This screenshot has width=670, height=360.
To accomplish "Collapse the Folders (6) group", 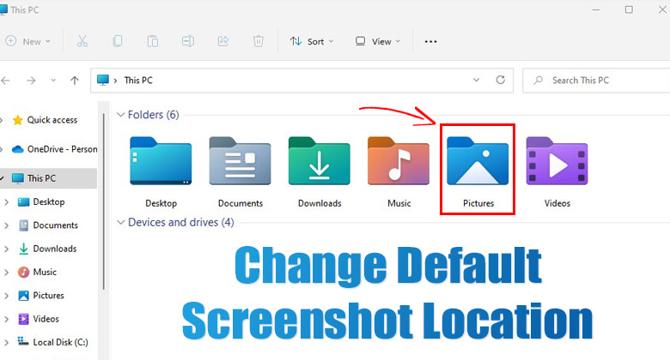I will point(121,114).
